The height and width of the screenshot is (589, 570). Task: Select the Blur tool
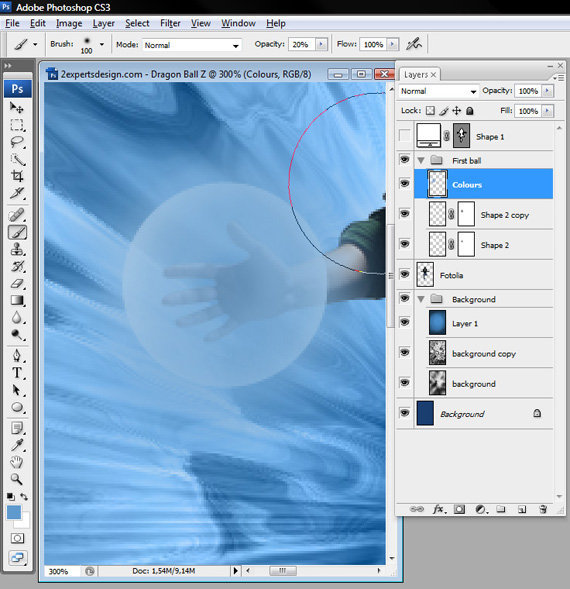[x=17, y=318]
